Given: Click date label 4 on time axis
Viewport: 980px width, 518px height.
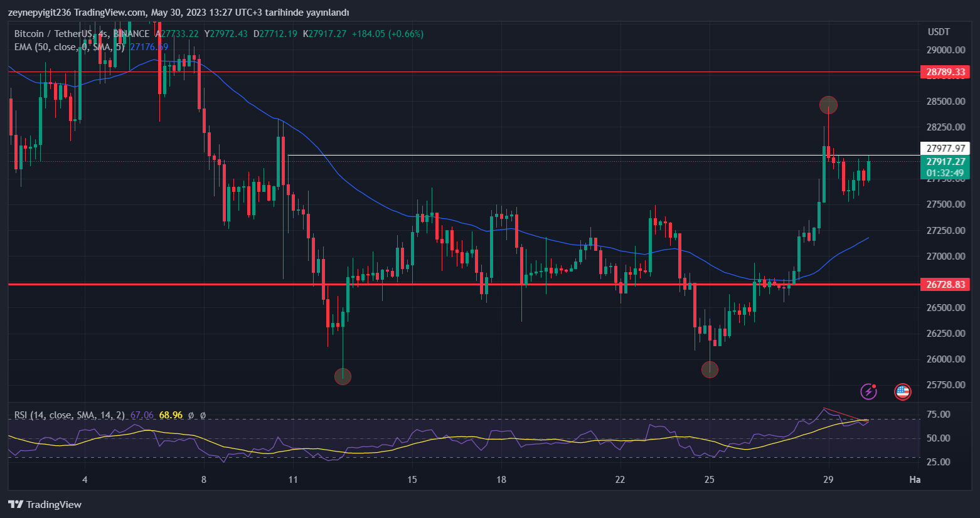Looking at the screenshot, I should coord(85,480).
